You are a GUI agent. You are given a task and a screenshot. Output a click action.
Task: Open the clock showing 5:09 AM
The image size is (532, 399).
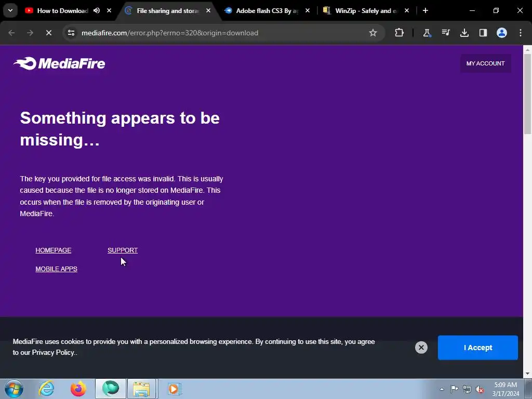point(506,389)
